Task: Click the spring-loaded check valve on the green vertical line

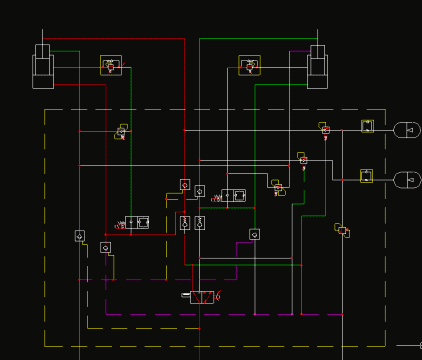Action: point(200,223)
